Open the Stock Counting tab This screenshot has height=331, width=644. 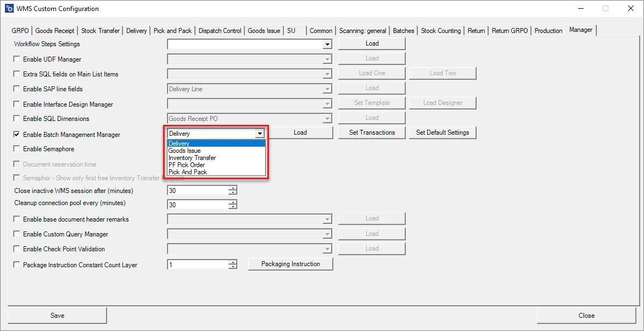[441, 31]
